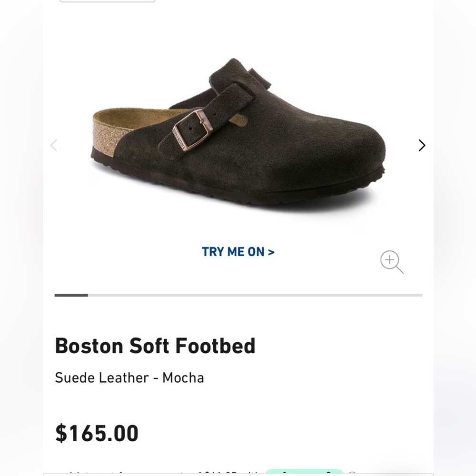Show the previous product image
This screenshot has height=476, width=476.
[54, 145]
